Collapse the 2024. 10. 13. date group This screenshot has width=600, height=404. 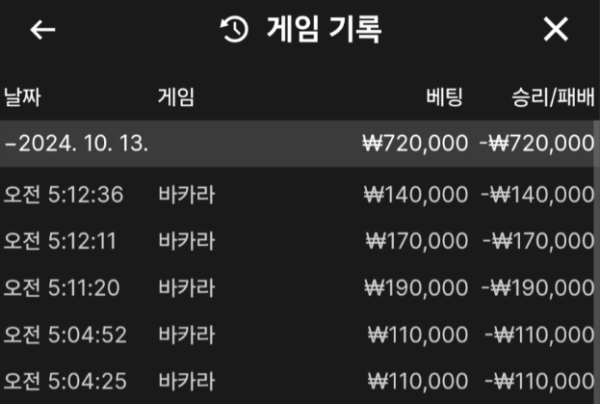300,143
